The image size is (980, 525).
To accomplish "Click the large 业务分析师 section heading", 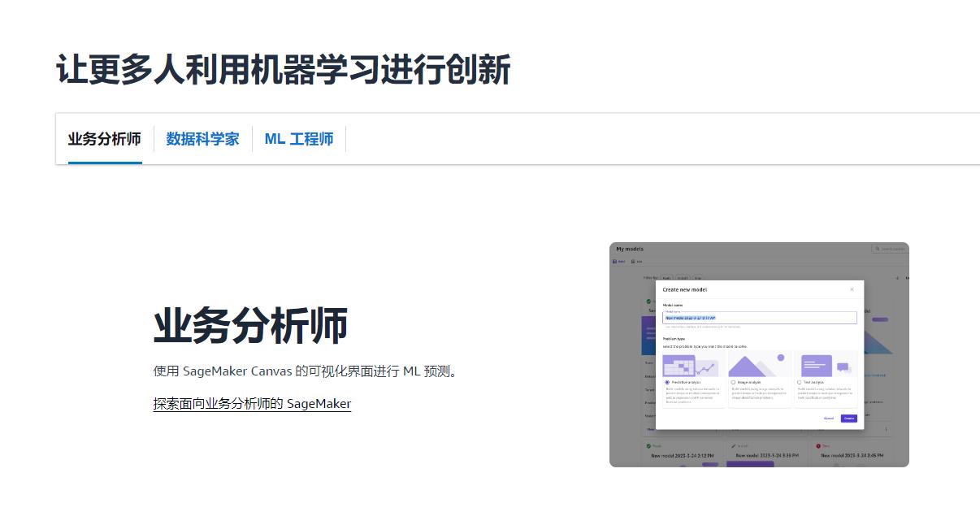I will [251, 325].
